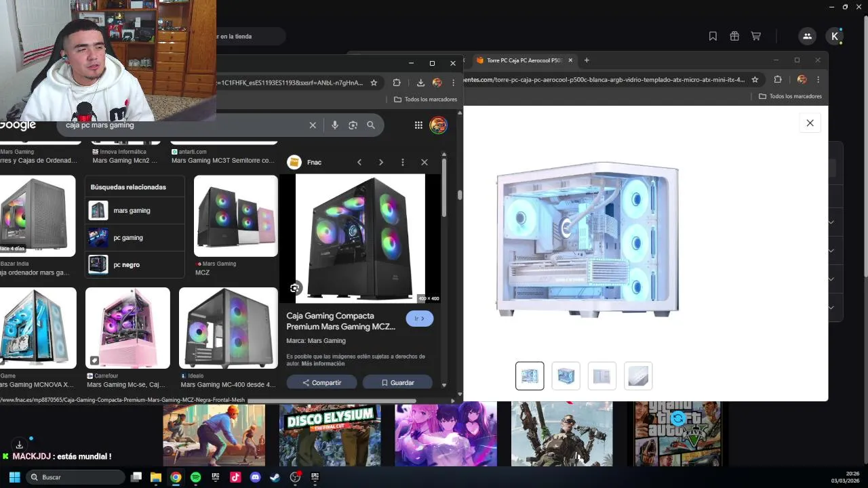Viewport: 868px width, 488px height.
Task: Open Epic Games friends icon
Action: coord(807,37)
